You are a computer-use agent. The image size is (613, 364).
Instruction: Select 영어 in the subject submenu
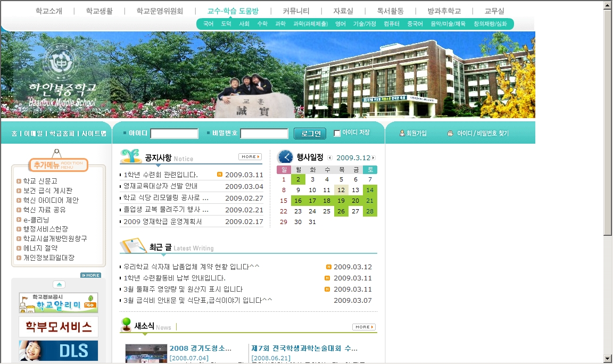[340, 24]
